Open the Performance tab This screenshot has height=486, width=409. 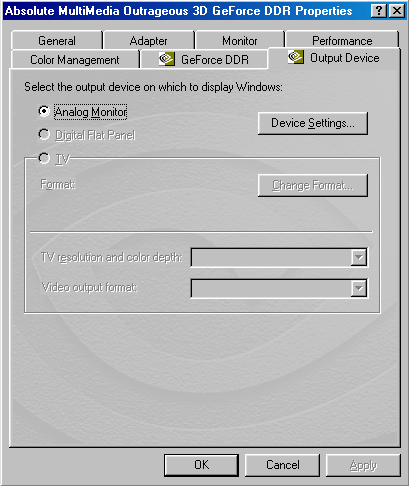point(342,40)
